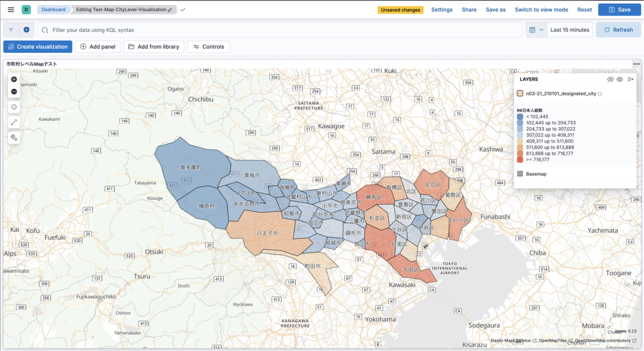Open panel options three-dot menu
The width and height of the screenshot is (644, 351).
coord(636,64)
